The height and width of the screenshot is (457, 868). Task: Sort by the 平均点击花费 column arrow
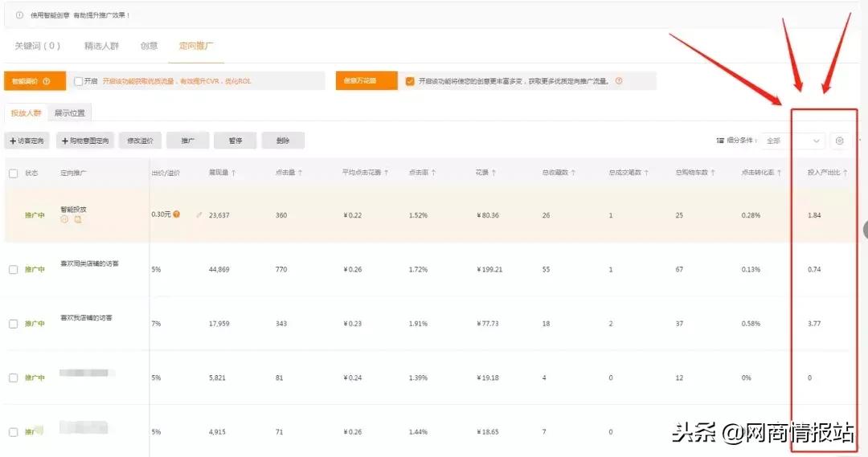(x=386, y=173)
